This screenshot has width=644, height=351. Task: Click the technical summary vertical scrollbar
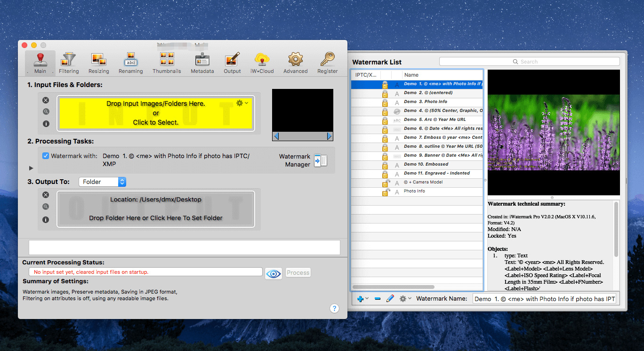pos(616,229)
